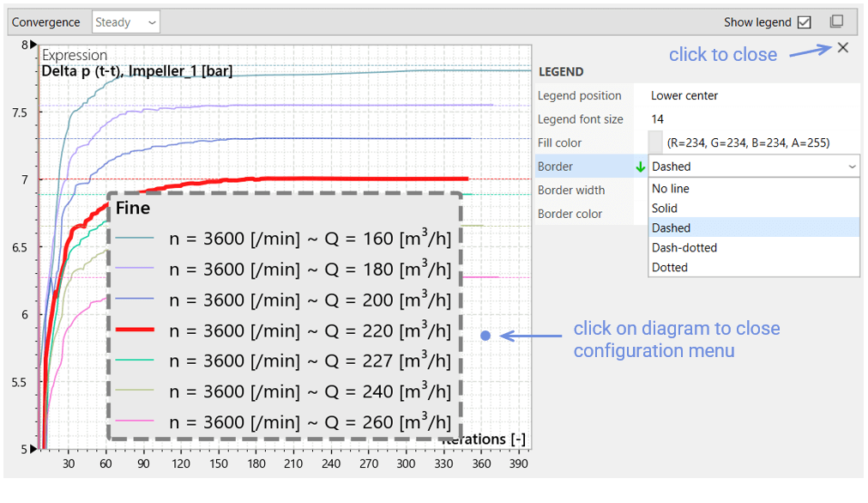Click legend entry Q = 227 m³/h
868x503 pixels.
pyautogui.click(x=283, y=361)
